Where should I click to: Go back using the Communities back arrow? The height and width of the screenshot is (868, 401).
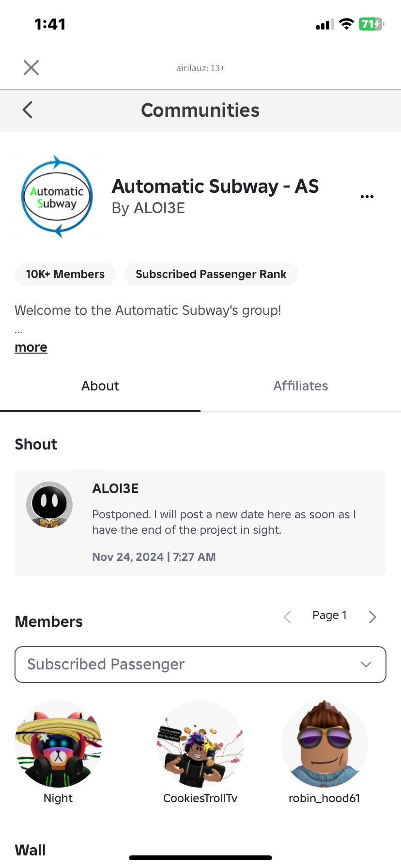pos(28,110)
